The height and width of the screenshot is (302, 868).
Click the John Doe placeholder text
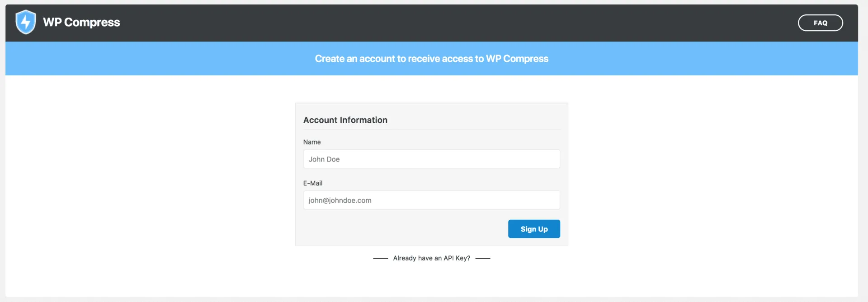(x=324, y=159)
